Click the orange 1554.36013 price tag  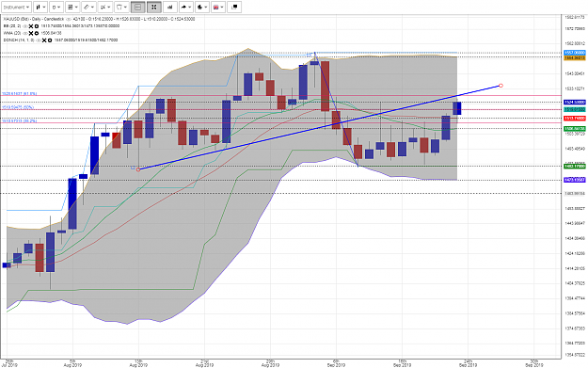click(575, 57)
